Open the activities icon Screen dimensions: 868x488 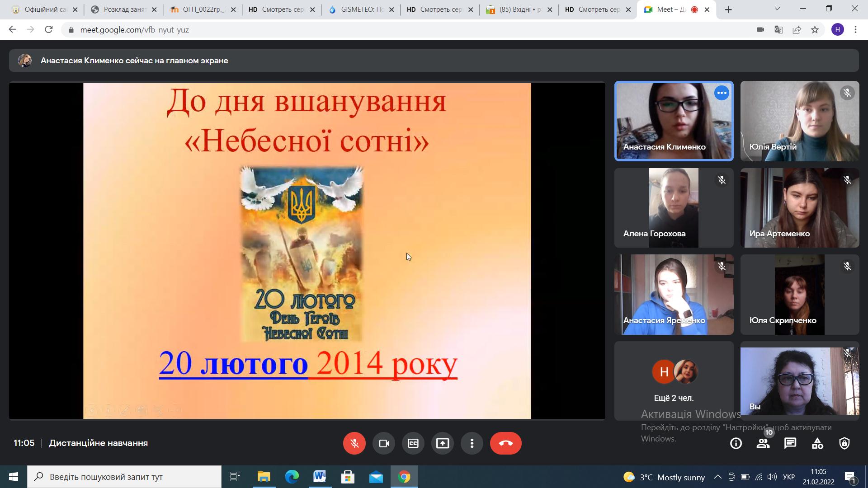(x=817, y=443)
